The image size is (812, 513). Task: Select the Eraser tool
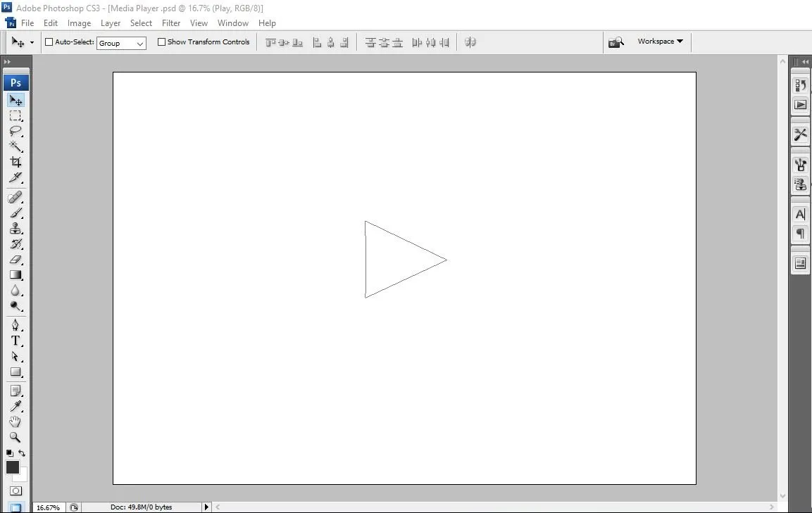tap(15, 260)
